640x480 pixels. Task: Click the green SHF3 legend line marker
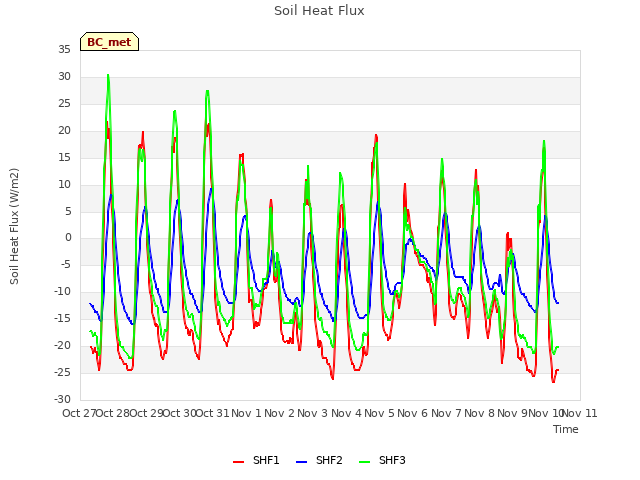pyautogui.click(x=364, y=462)
